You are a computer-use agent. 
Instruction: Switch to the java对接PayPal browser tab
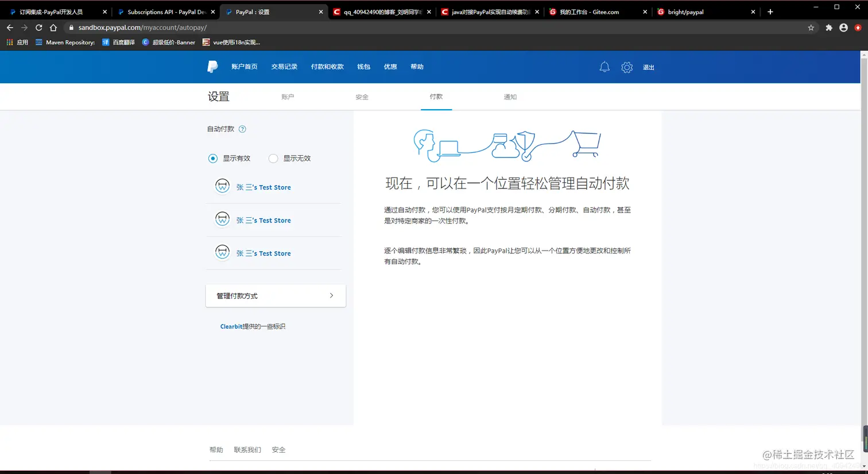pos(490,11)
